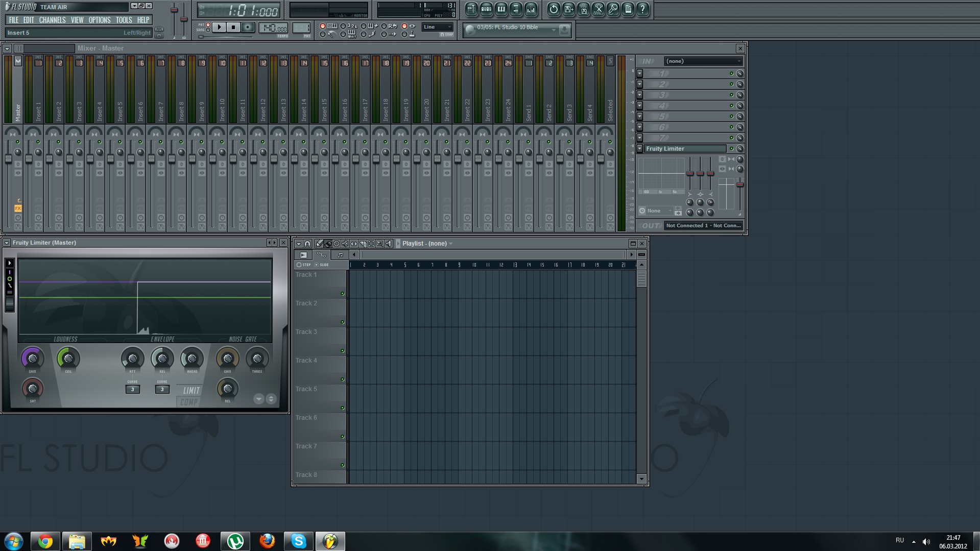
Task: Open the Mixer window options menu arrow
Action: point(7,49)
